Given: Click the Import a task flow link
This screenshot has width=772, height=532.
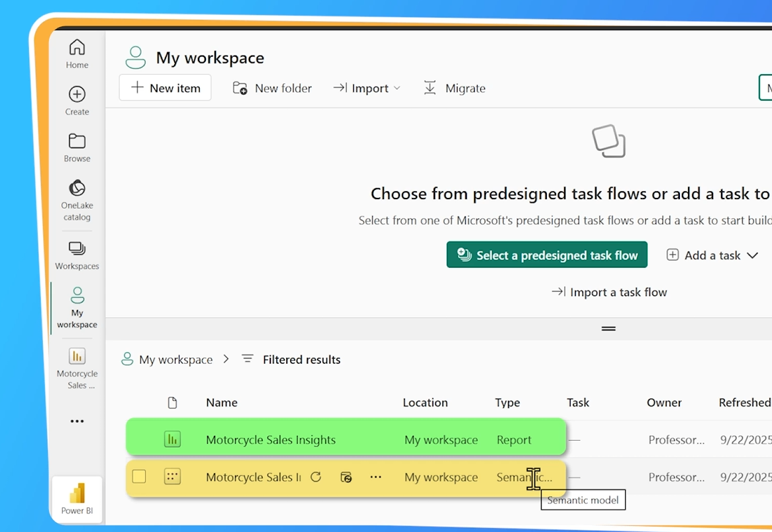Looking at the screenshot, I should point(608,292).
